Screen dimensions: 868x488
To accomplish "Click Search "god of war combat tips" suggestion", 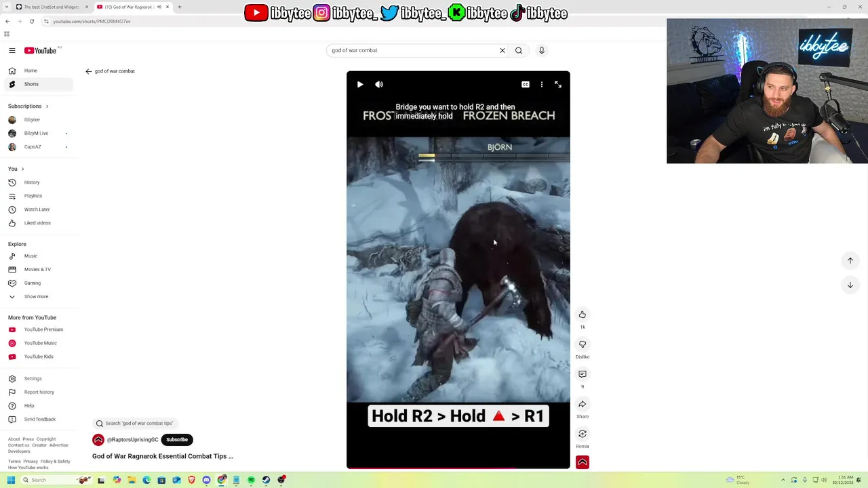I will click(134, 423).
